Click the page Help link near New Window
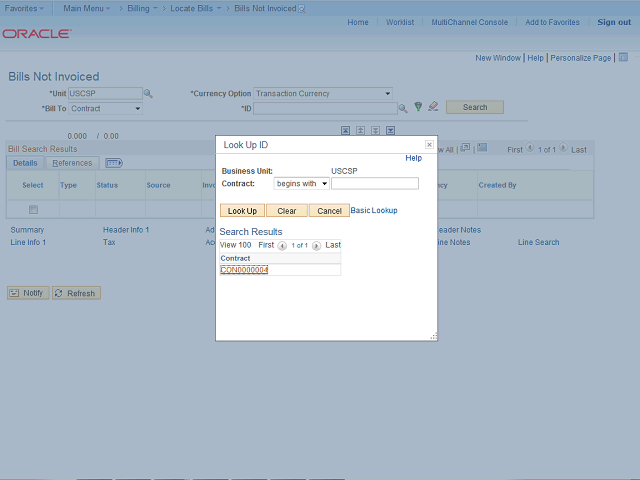 coord(536,58)
